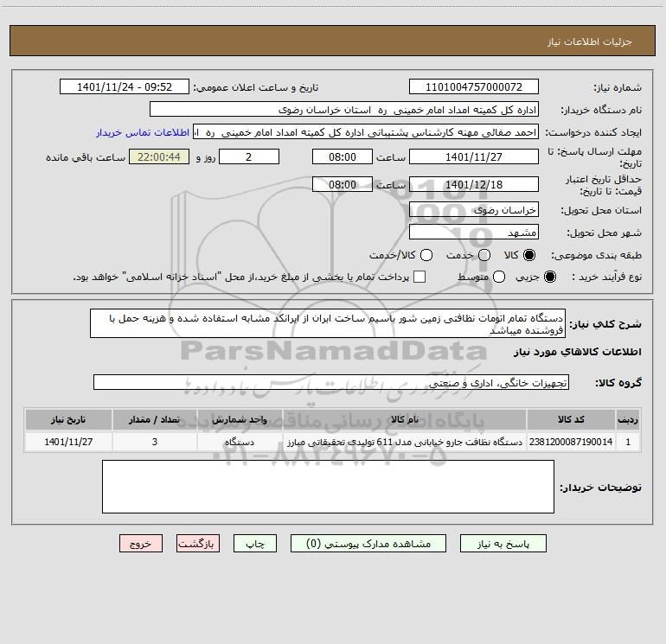Select the کالا/خدمت radio button

pos(426,255)
